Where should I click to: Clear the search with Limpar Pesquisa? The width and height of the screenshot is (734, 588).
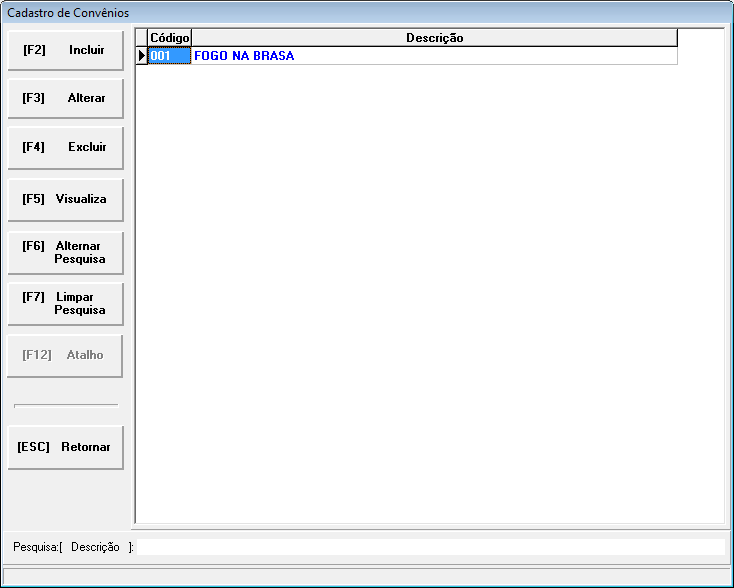65,303
